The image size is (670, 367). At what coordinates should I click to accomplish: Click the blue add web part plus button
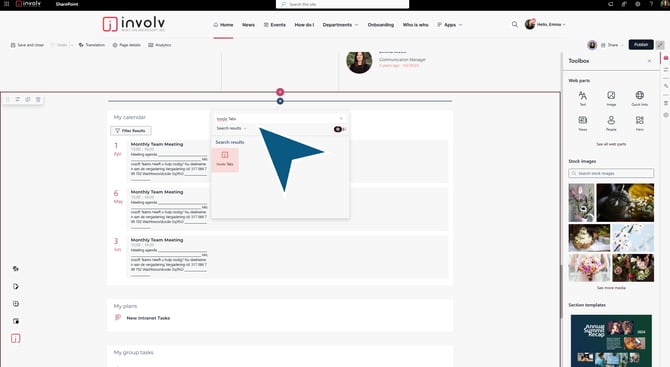(280, 101)
